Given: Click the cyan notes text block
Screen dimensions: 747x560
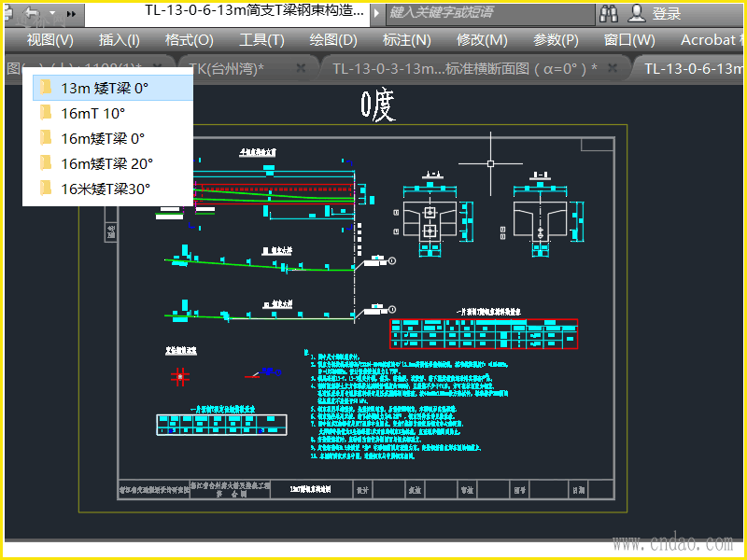Looking at the screenshot, I should [x=408, y=405].
